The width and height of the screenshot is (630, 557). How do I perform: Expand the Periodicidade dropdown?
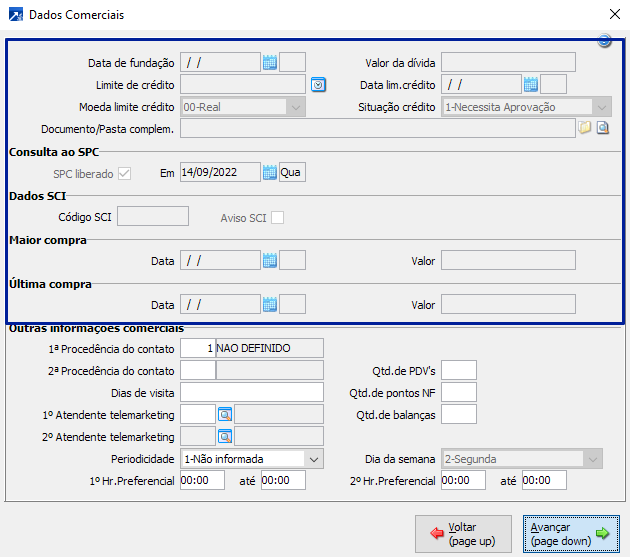(x=313, y=459)
